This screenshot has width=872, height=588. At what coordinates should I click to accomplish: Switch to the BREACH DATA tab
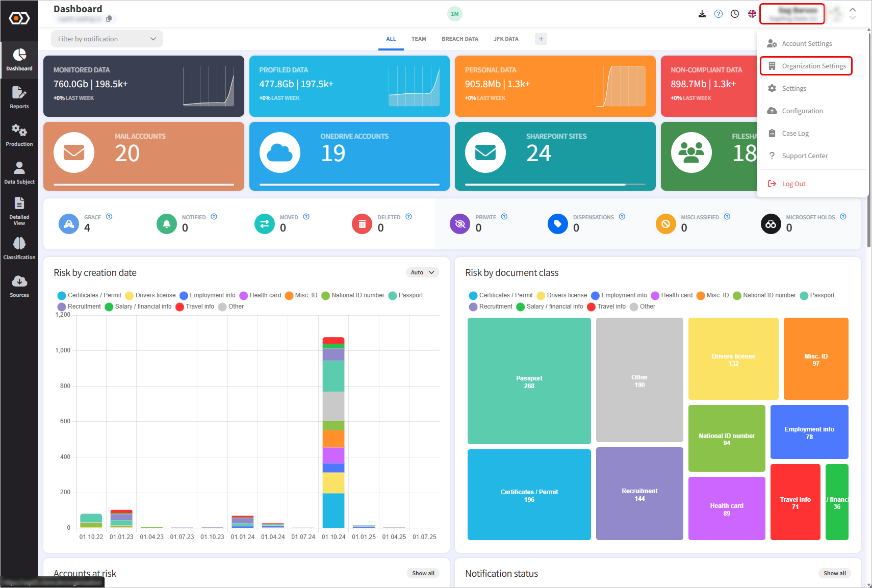pyautogui.click(x=459, y=38)
